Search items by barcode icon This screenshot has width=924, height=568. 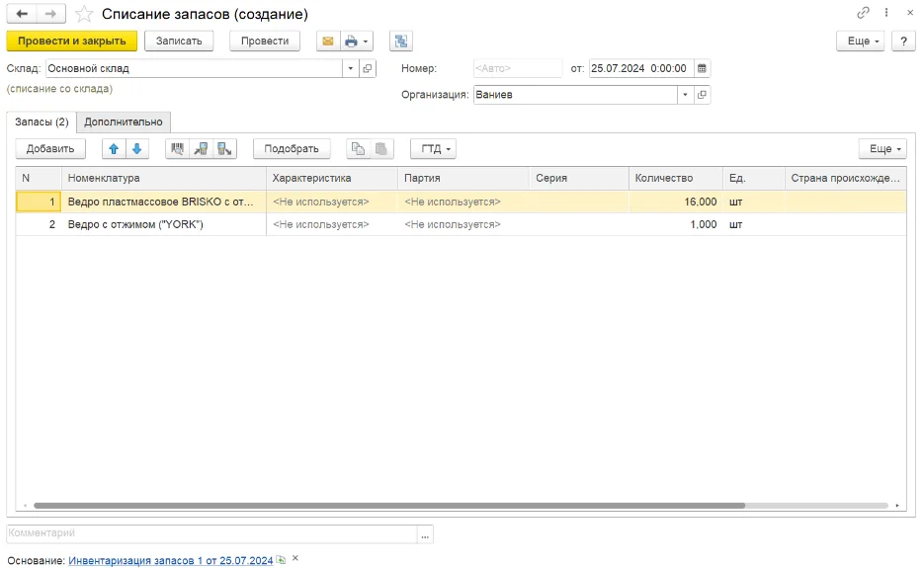(177, 149)
